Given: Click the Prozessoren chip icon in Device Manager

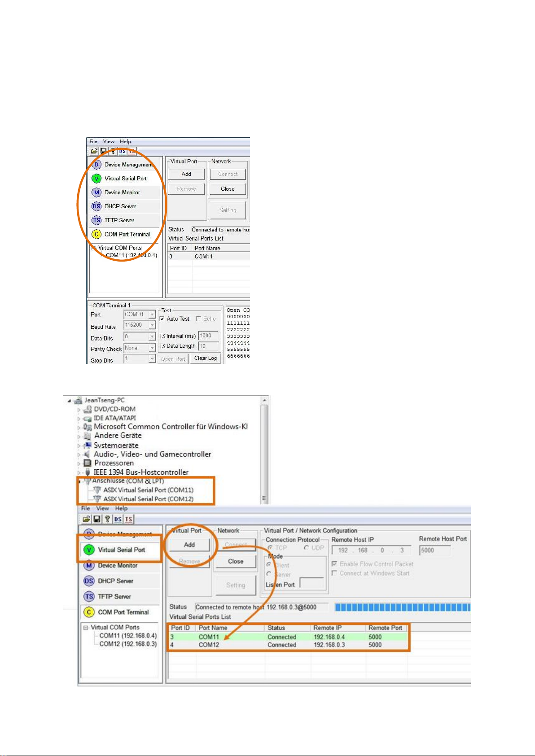Looking at the screenshot, I should tap(88, 463).
